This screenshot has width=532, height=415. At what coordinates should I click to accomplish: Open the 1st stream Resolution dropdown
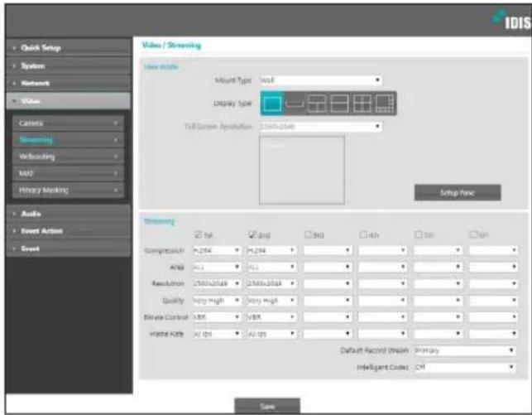(217, 283)
